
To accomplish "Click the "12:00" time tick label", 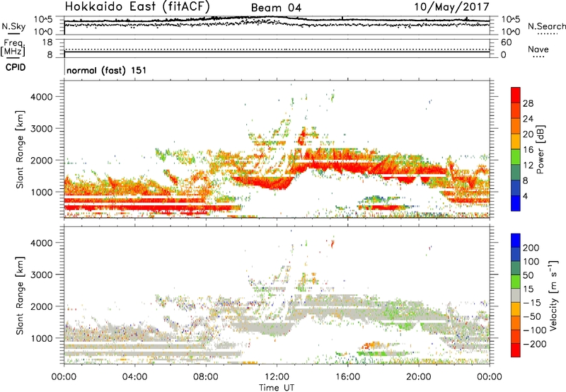I will point(277,377).
